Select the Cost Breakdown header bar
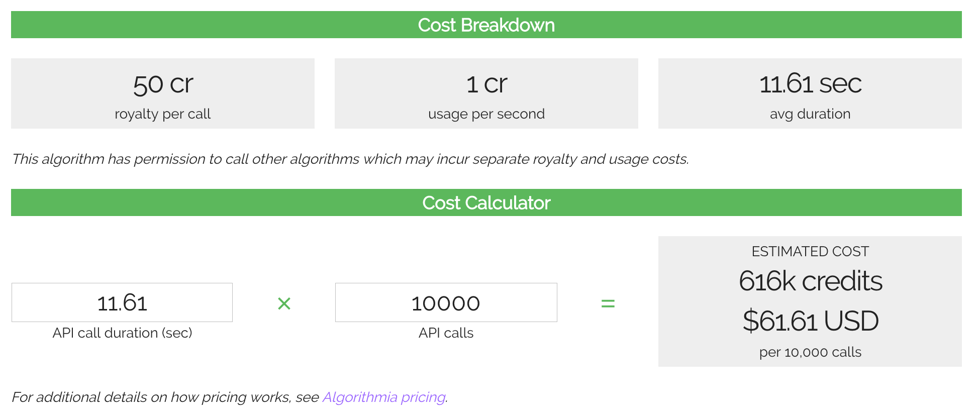Viewport: 980px width, 419px height. click(x=486, y=25)
